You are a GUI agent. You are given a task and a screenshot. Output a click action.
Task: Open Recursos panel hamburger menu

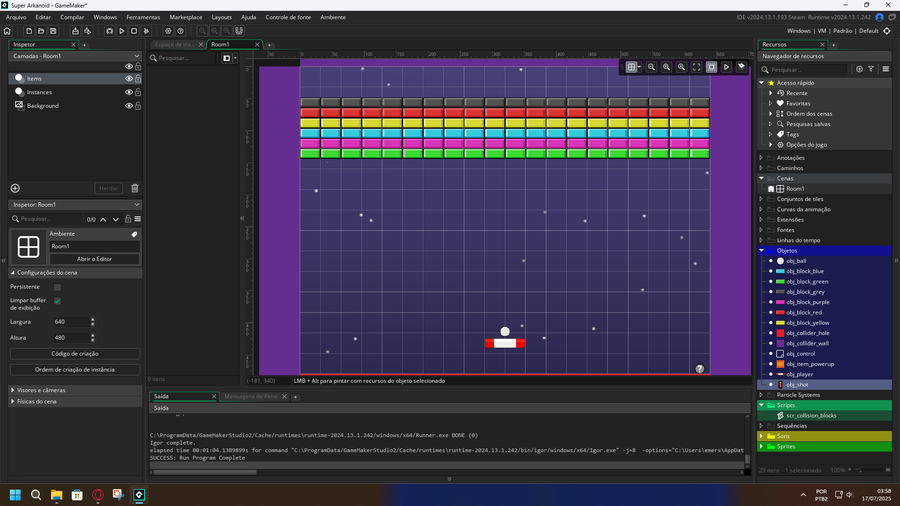coord(886,69)
